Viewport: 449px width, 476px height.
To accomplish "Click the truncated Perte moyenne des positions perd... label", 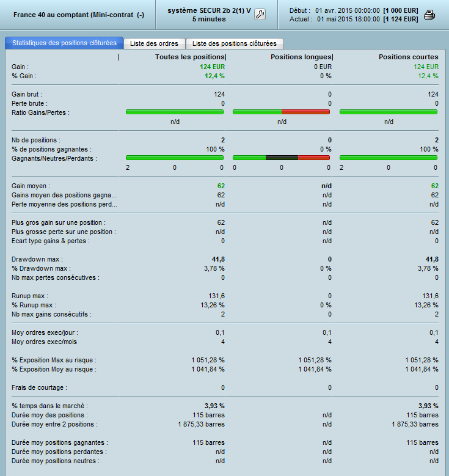I will click(x=64, y=204).
